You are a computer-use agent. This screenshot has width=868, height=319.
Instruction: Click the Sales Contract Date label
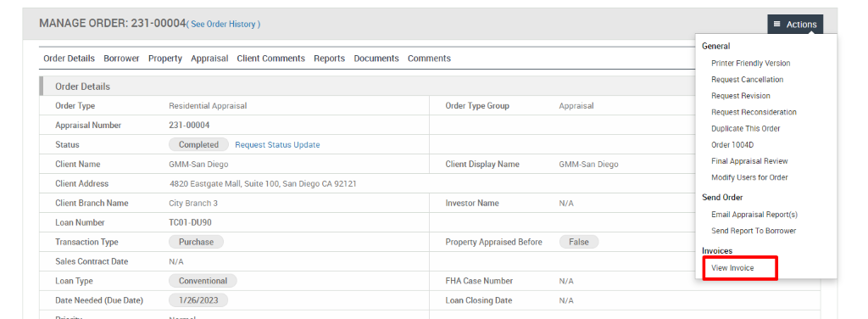coord(92,261)
